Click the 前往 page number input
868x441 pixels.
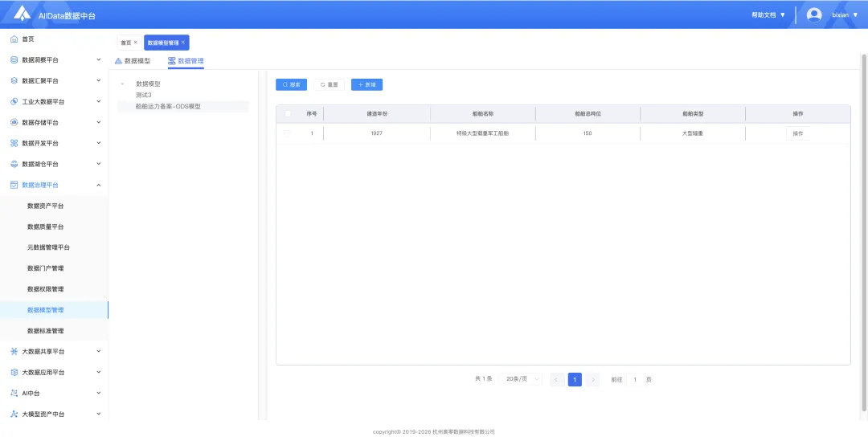635,380
